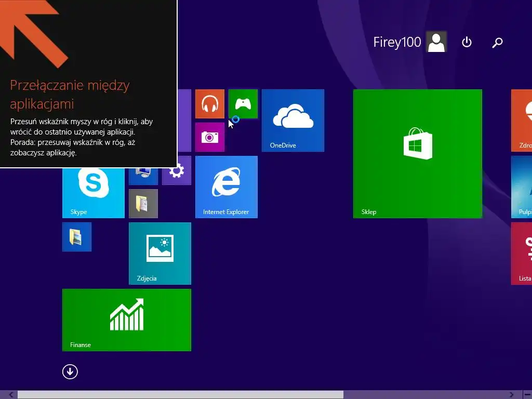The image size is (532, 399).
Task: Open the Xbox Games controller tile
Action: pos(243,104)
